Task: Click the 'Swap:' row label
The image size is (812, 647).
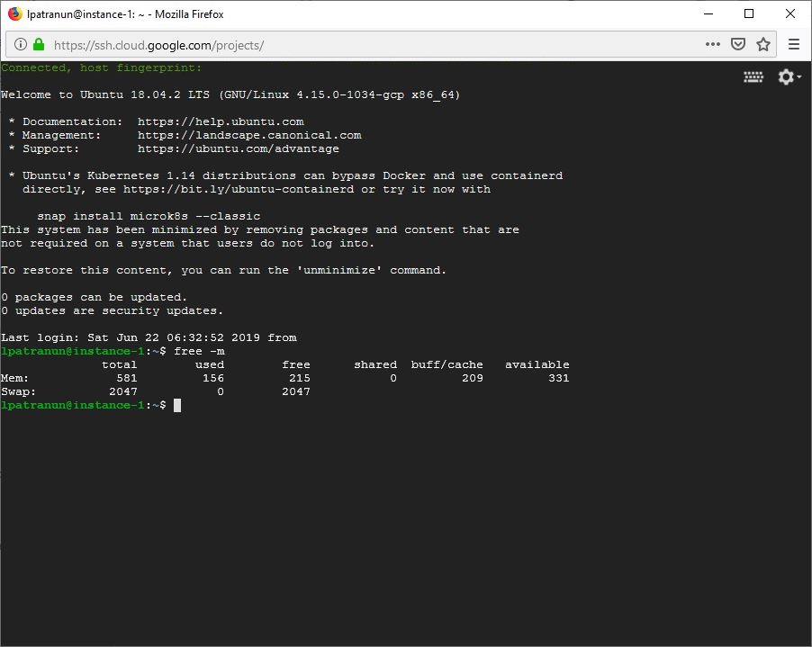Action: point(18,391)
